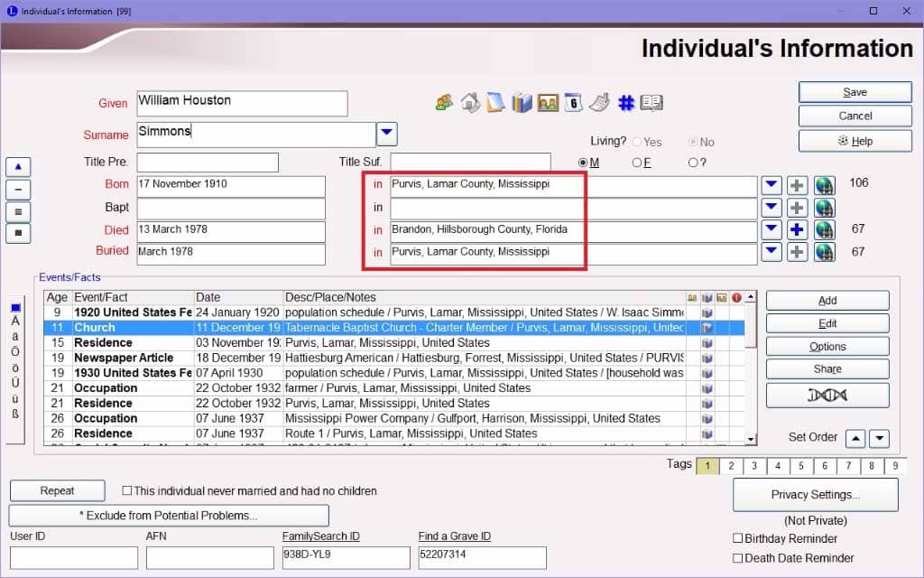Click the hand writing on paper icon
Viewport: 924px width, 578px height.
pos(599,103)
